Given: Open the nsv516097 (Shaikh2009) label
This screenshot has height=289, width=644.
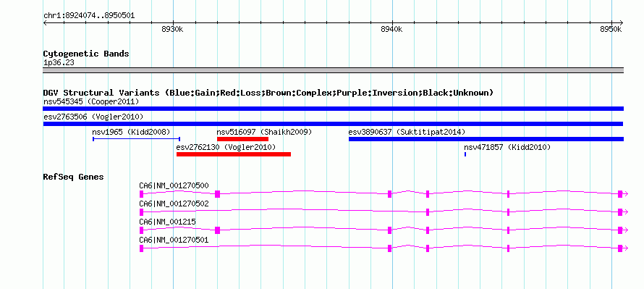Looking at the screenshot, I should pyautogui.click(x=264, y=132).
